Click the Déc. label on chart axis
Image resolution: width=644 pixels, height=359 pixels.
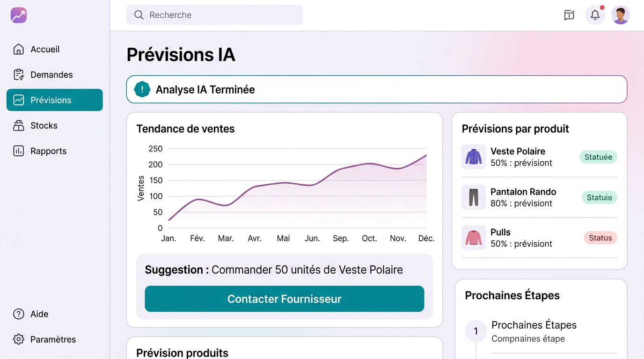pos(426,238)
